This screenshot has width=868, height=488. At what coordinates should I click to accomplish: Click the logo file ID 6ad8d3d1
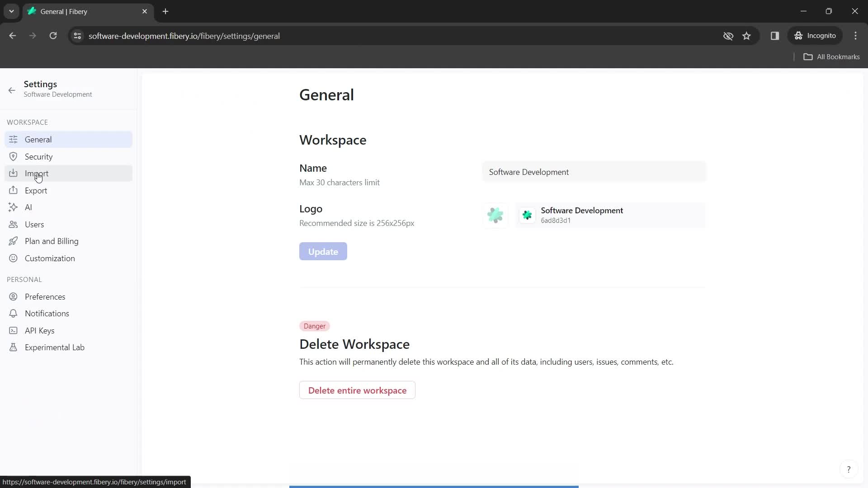coord(556,221)
